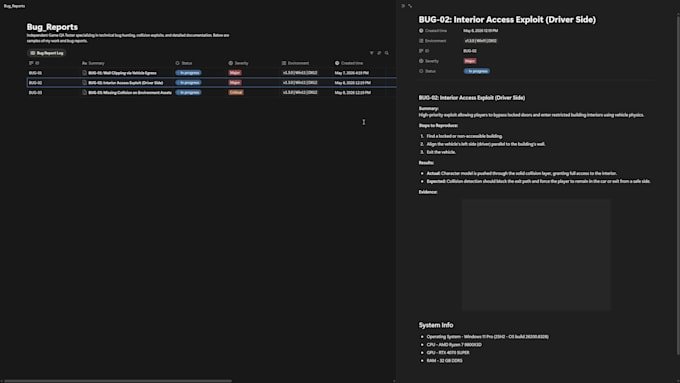Click the filter icon above the bug table

click(x=372, y=53)
